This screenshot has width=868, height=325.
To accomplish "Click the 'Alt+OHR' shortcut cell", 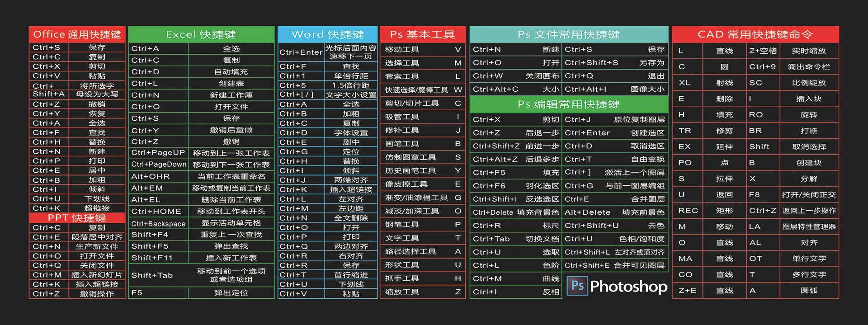I will tap(158, 176).
